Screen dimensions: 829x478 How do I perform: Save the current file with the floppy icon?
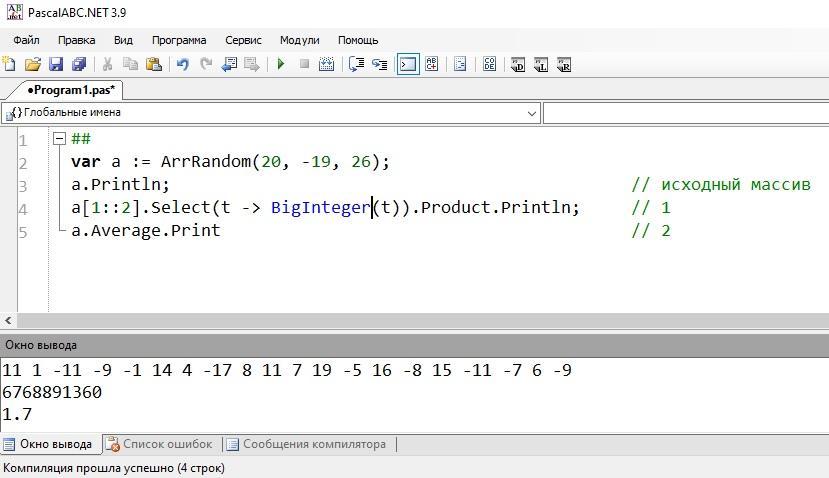[56, 65]
